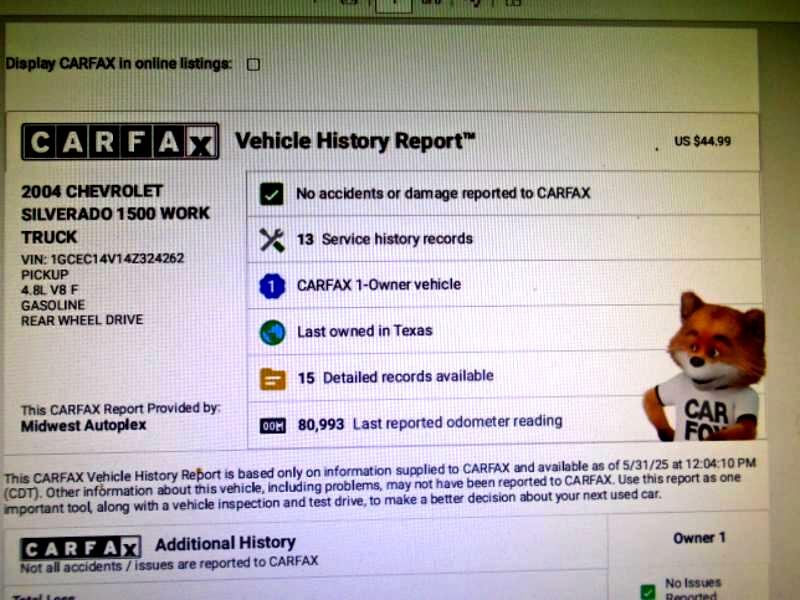
Task: Click the Owner 1 column header
Action: [x=699, y=538]
